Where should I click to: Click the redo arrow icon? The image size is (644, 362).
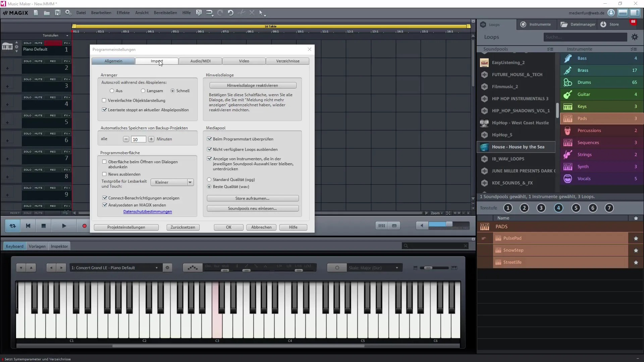point(220,13)
